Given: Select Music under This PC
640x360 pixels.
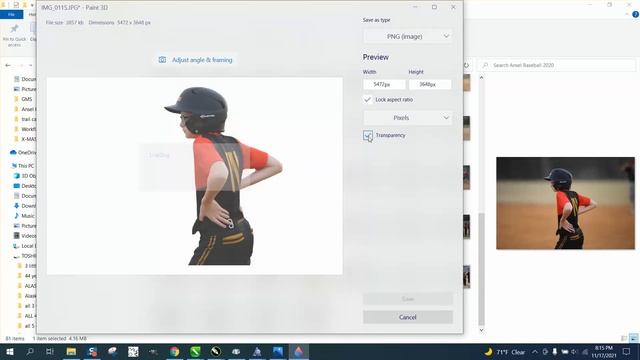Looking at the screenshot, I should (25, 216).
